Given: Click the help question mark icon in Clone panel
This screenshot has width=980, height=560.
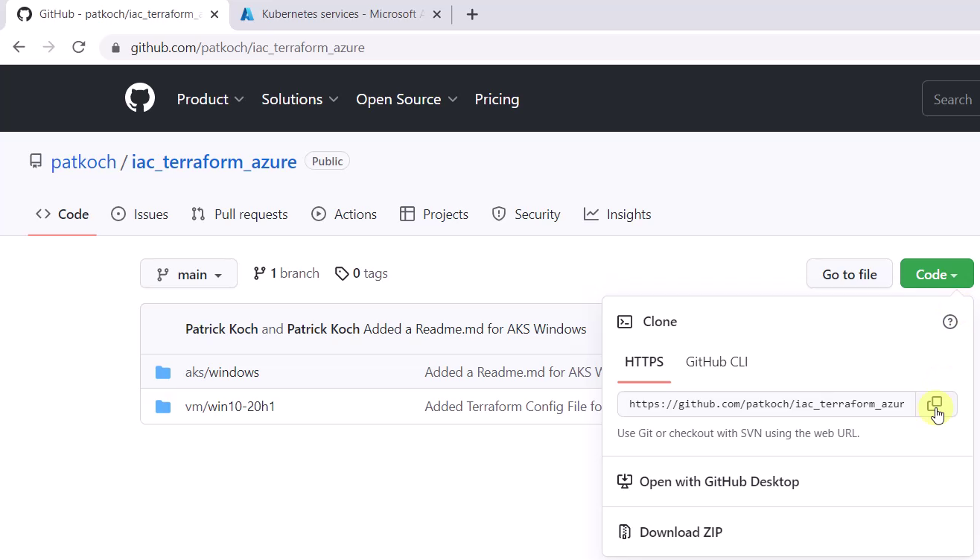Looking at the screenshot, I should click(950, 322).
